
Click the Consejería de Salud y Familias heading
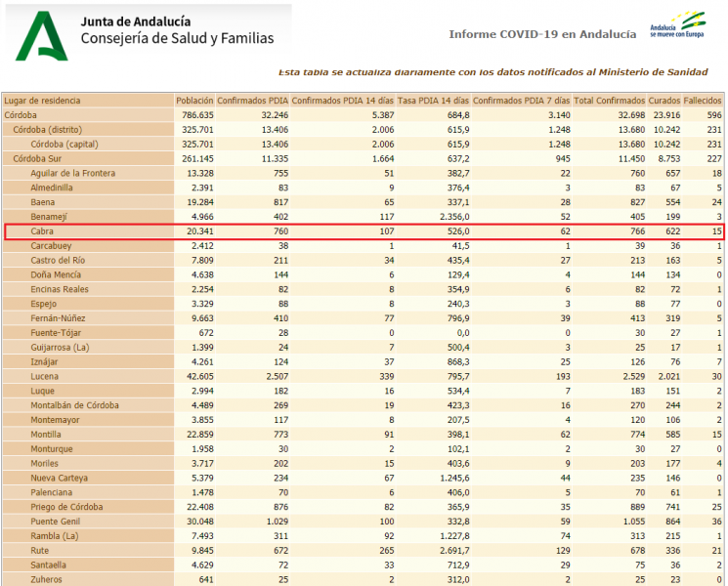(177, 38)
